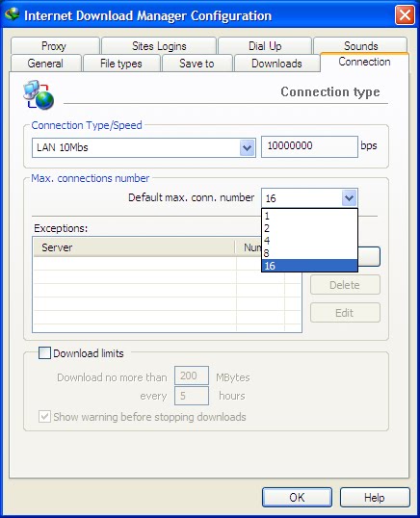Screen dimensions: 420x518
Task: Choose 8 from the connection number list
Action: (x=309, y=253)
